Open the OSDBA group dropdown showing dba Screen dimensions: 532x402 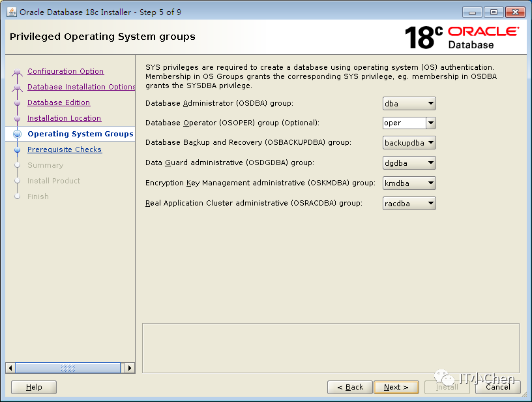click(409, 104)
